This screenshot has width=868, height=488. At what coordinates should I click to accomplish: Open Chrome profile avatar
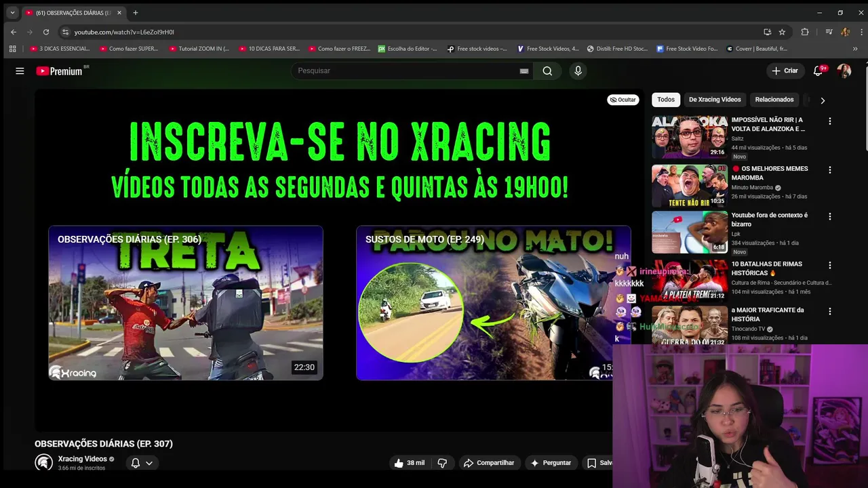coord(845,32)
